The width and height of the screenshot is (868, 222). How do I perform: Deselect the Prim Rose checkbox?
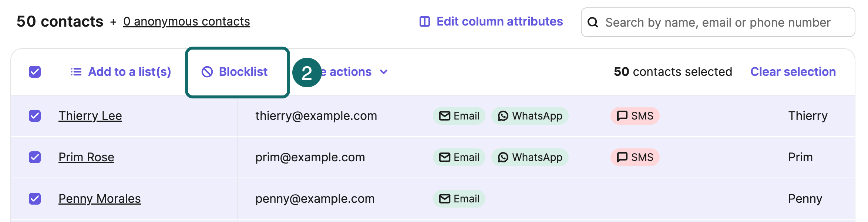click(x=35, y=157)
